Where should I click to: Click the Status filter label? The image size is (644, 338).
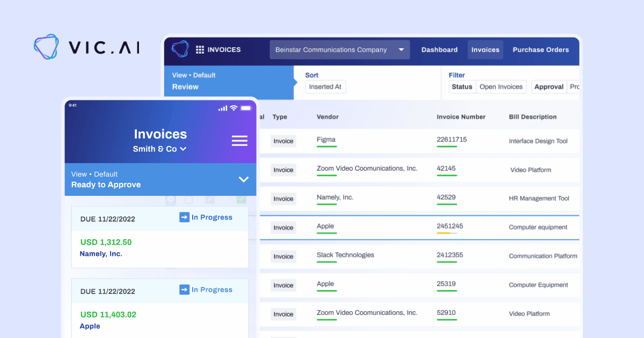pyautogui.click(x=462, y=87)
